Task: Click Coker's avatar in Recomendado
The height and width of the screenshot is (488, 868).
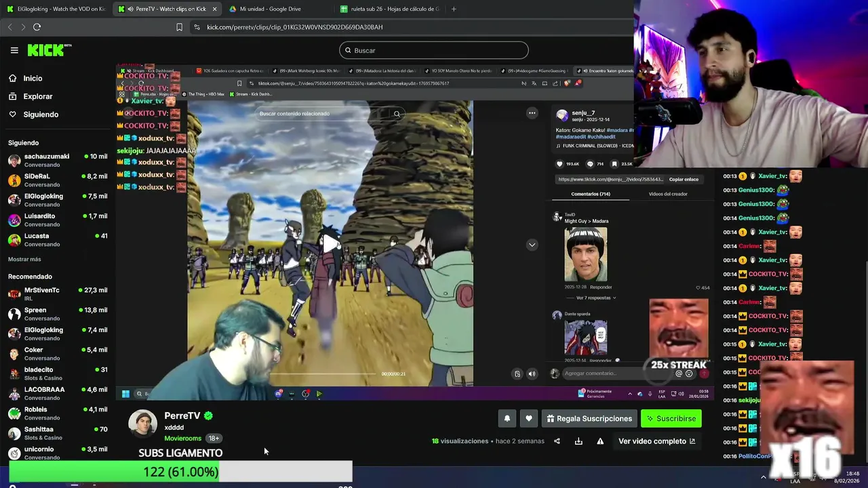Action: click(14, 354)
